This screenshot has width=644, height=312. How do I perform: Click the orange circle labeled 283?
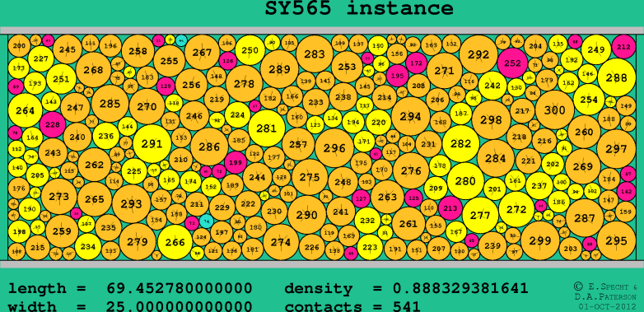point(315,54)
